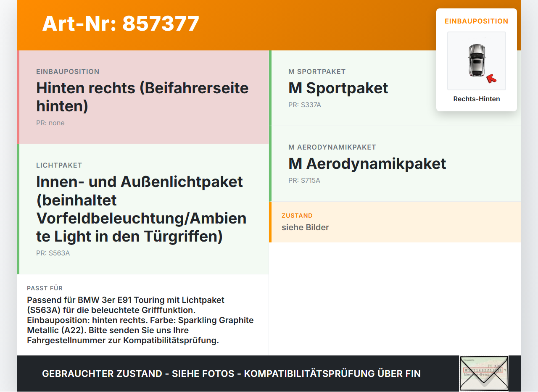Select the Hinten rechts (Beifahrerseite hinten) heading
The image size is (538, 392).
(142, 97)
